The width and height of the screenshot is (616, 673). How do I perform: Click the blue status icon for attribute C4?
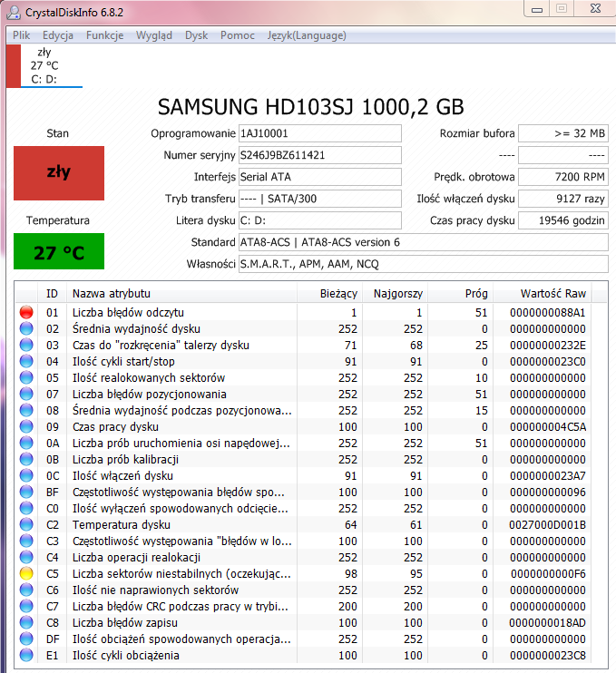point(26,557)
